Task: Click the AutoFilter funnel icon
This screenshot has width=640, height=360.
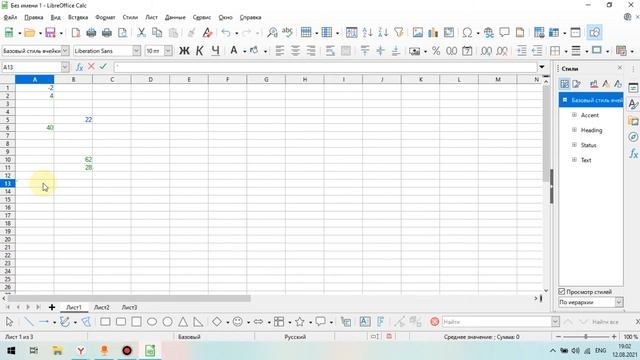Action: (399, 33)
